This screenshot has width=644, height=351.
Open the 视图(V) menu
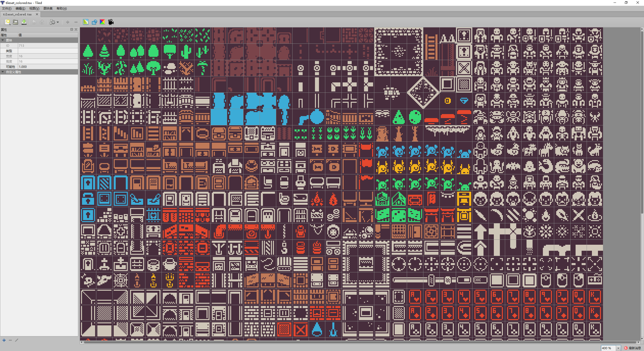pos(34,9)
